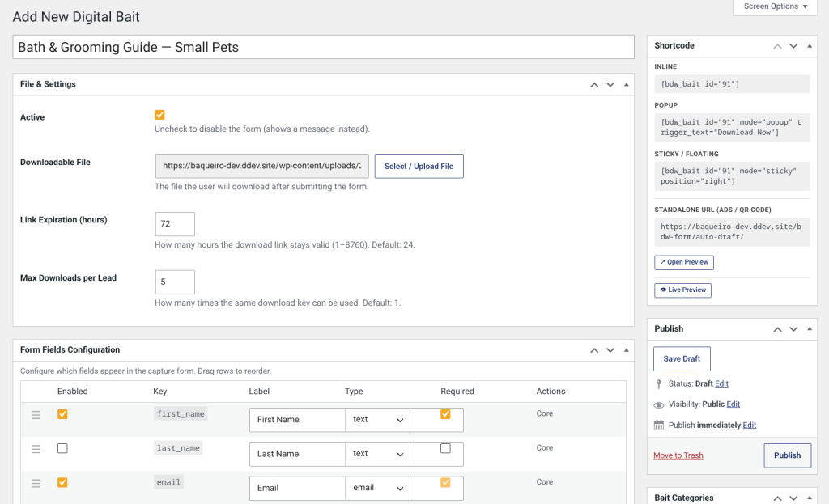Viewport: 829px width, 504px height.
Task: Open type dropdown for Email
Action: [x=377, y=488]
